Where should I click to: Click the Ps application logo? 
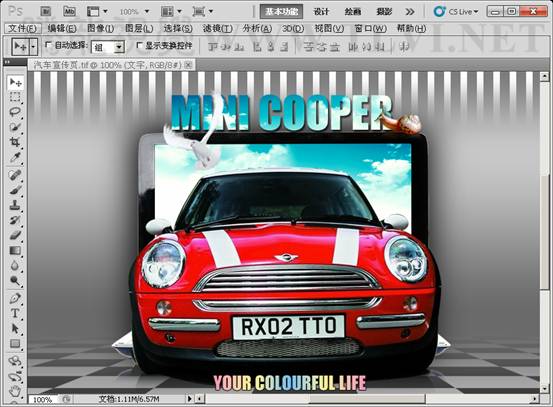pos(15,11)
